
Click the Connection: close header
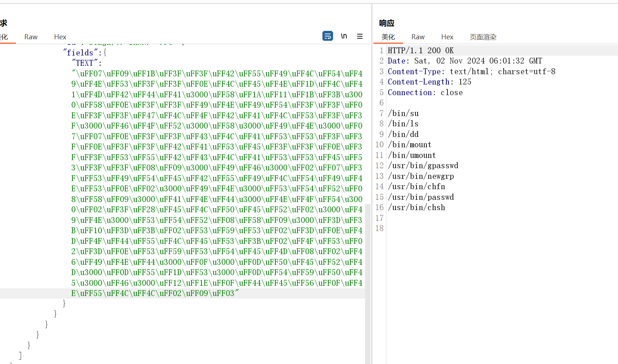point(425,92)
